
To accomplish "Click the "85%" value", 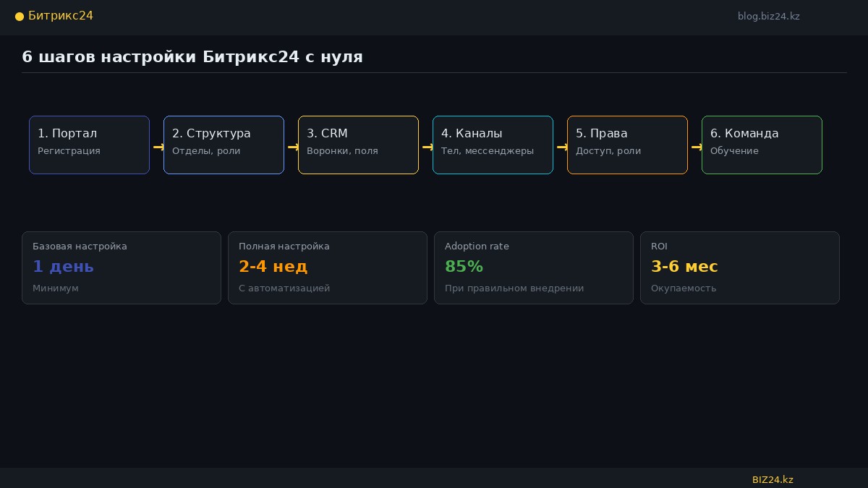I will 464,267.
